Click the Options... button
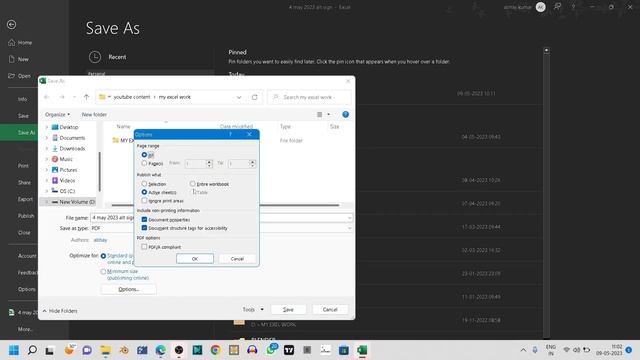The image size is (640, 360). (x=129, y=289)
